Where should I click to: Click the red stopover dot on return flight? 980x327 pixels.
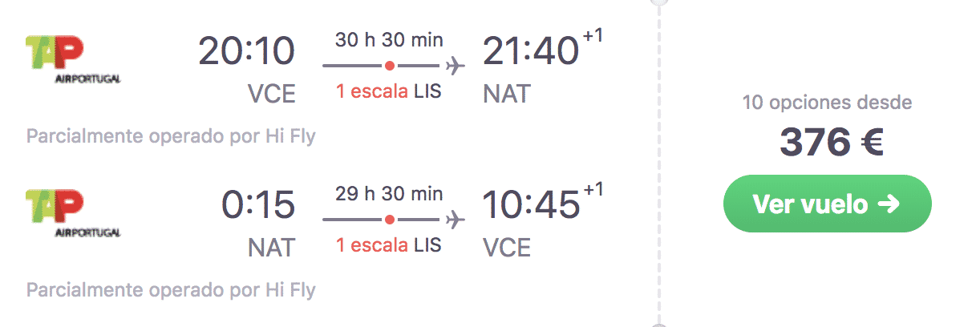pyautogui.click(x=389, y=219)
